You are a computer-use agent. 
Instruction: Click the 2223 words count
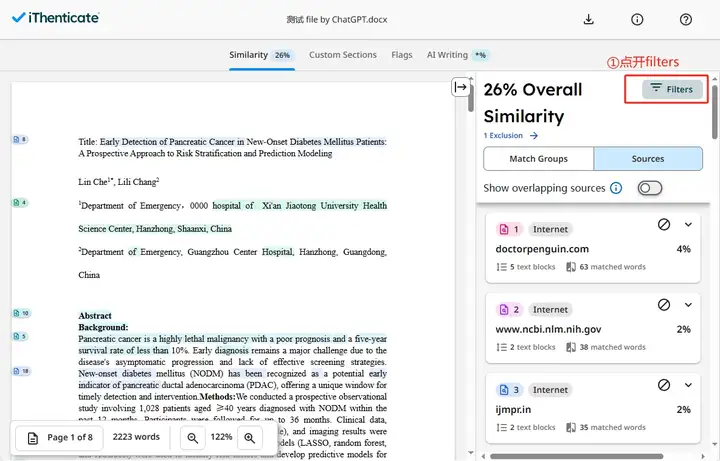[x=136, y=437]
